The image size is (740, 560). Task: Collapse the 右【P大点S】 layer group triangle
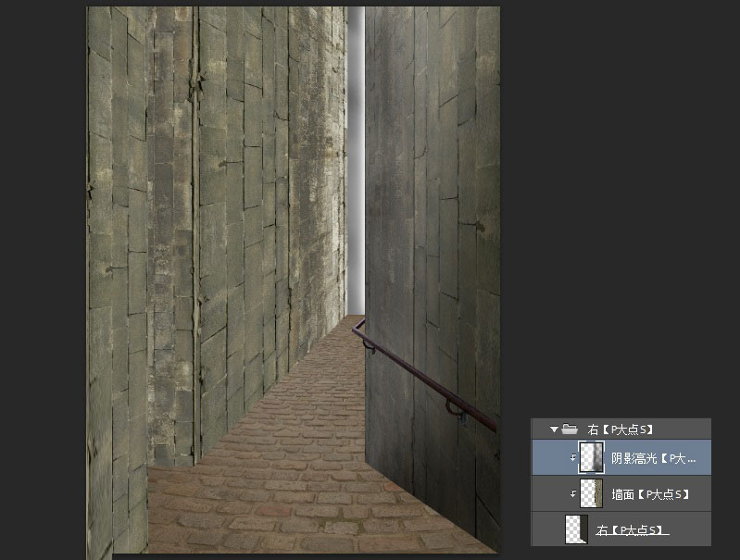tap(554, 429)
